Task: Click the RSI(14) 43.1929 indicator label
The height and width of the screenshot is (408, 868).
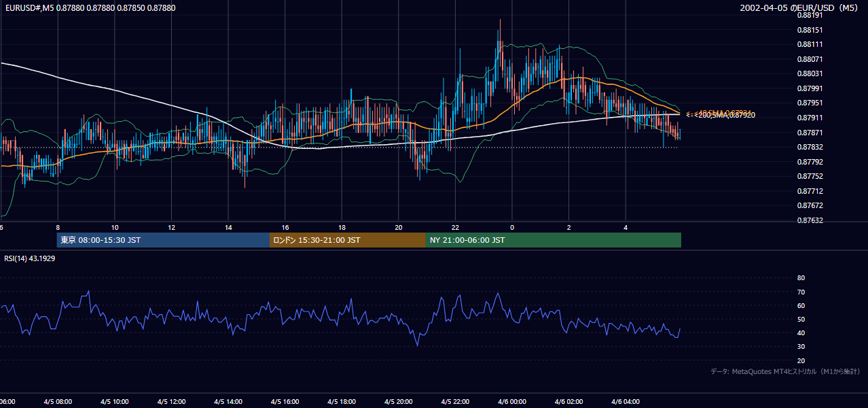Action: click(x=29, y=258)
